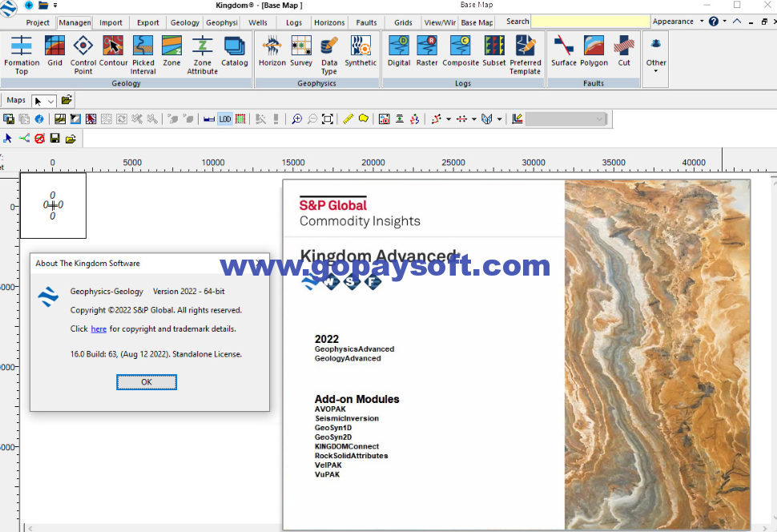Open the Survey manager
The height and width of the screenshot is (532, 777).
click(x=301, y=51)
